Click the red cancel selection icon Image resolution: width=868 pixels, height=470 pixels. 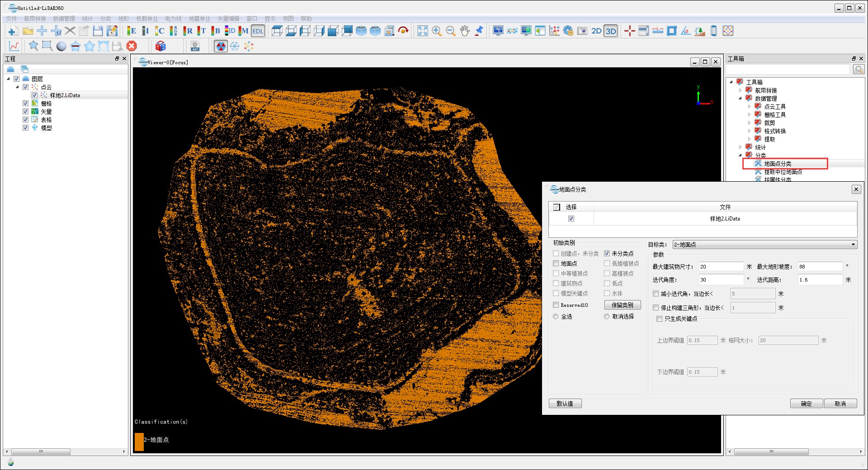[132, 46]
